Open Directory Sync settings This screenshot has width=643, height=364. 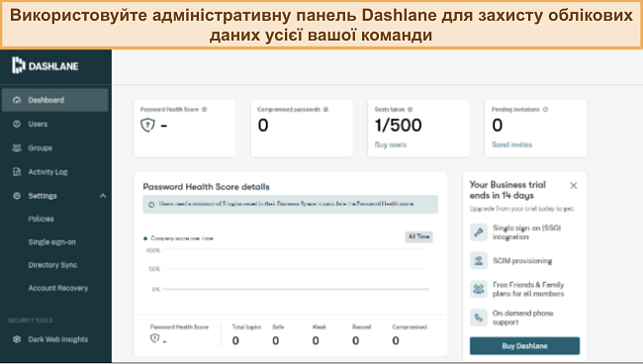(x=52, y=265)
